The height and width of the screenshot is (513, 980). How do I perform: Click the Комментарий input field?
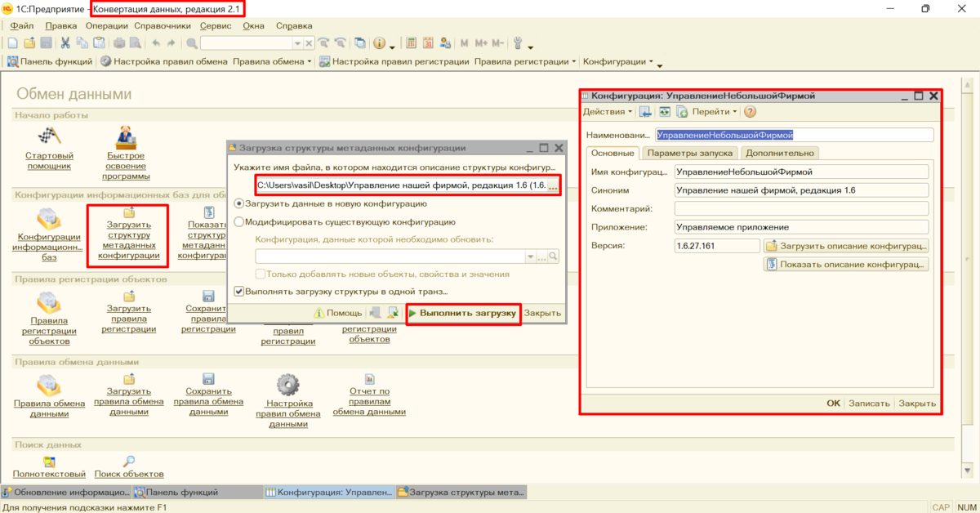tap(802, 209)
